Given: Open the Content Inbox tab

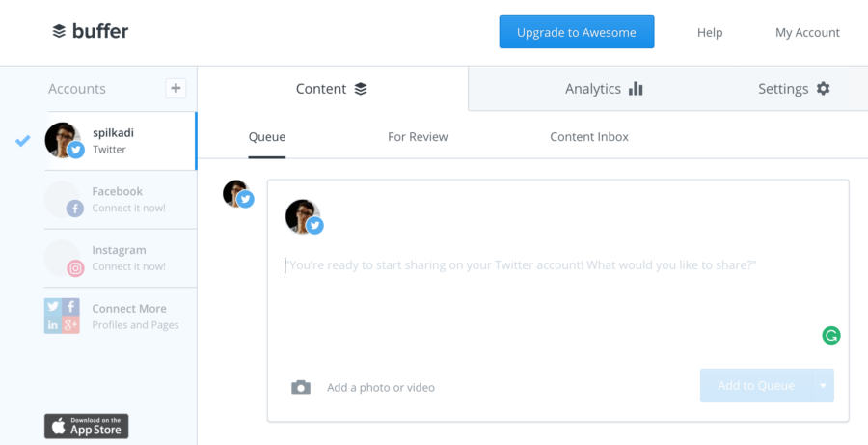Looking at the screenshot, I should tap(589, 137).
